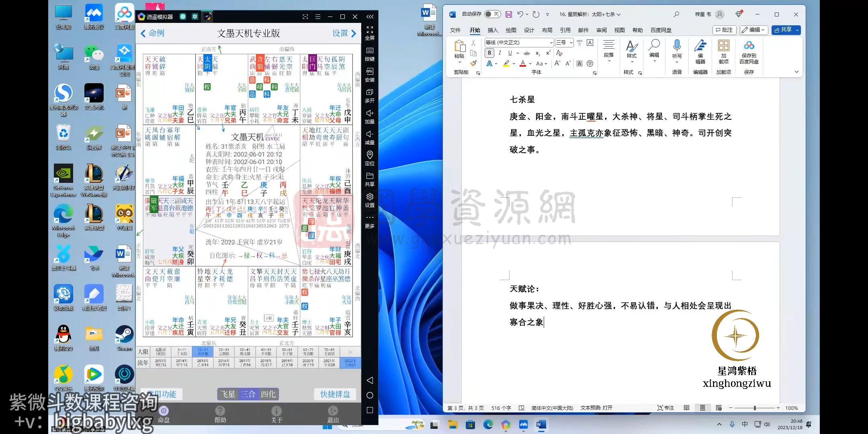Click the APK install icon in emulator sidebar
This screenshot has height=434, width=868.
coord(369,75)
